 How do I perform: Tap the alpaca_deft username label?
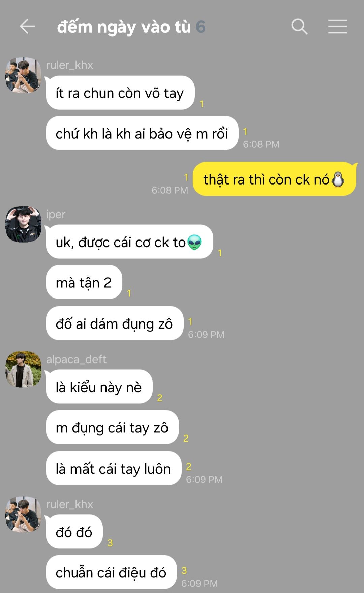click(76, 359)
